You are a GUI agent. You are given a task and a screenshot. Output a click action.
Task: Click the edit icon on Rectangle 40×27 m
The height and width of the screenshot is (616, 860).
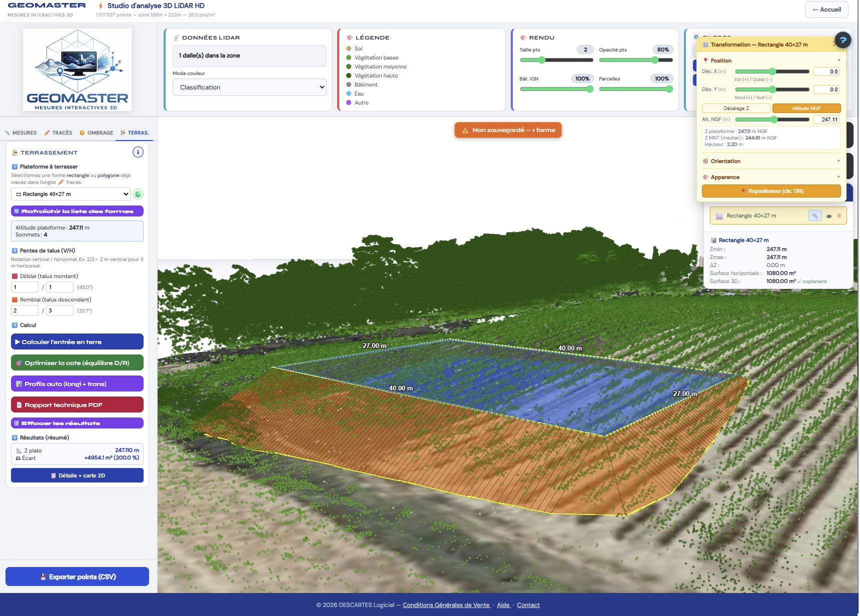[x=815, y=216]
